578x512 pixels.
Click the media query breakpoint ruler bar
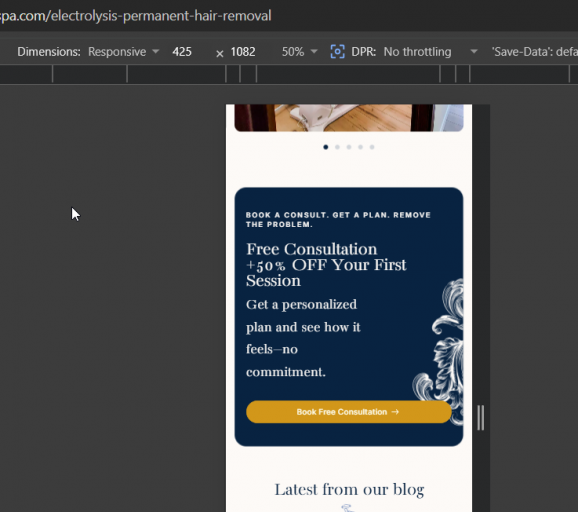click(x=289, y=74)
